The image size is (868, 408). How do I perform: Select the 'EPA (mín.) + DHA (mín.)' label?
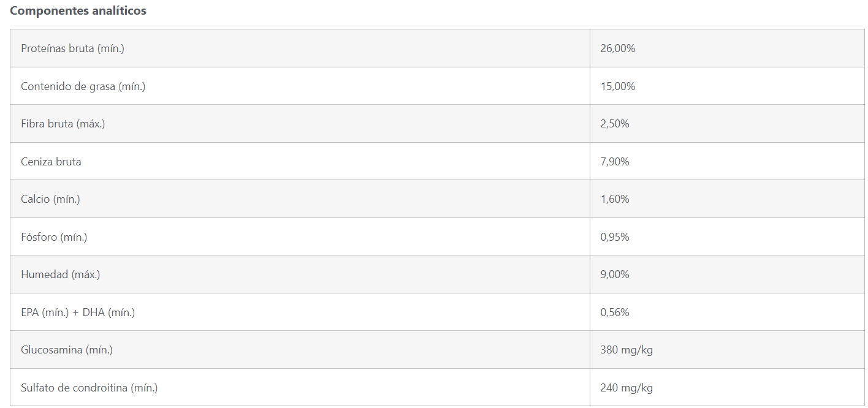78,312
